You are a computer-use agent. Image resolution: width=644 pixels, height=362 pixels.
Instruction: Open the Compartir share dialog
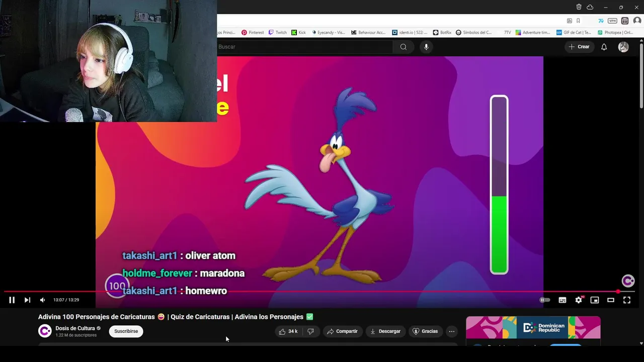click(342, 331)
